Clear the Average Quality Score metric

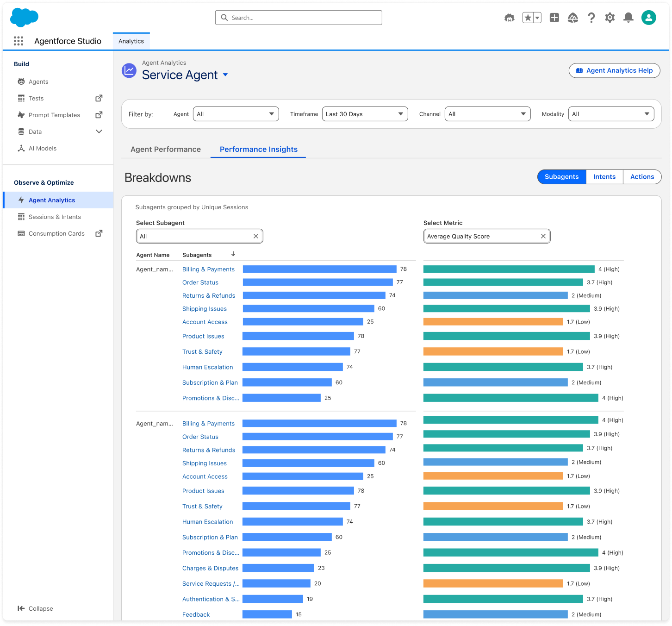(x=543, y=236)
